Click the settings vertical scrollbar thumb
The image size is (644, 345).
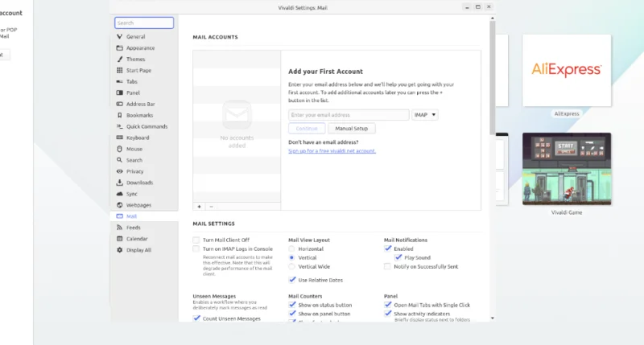[492, 77]
